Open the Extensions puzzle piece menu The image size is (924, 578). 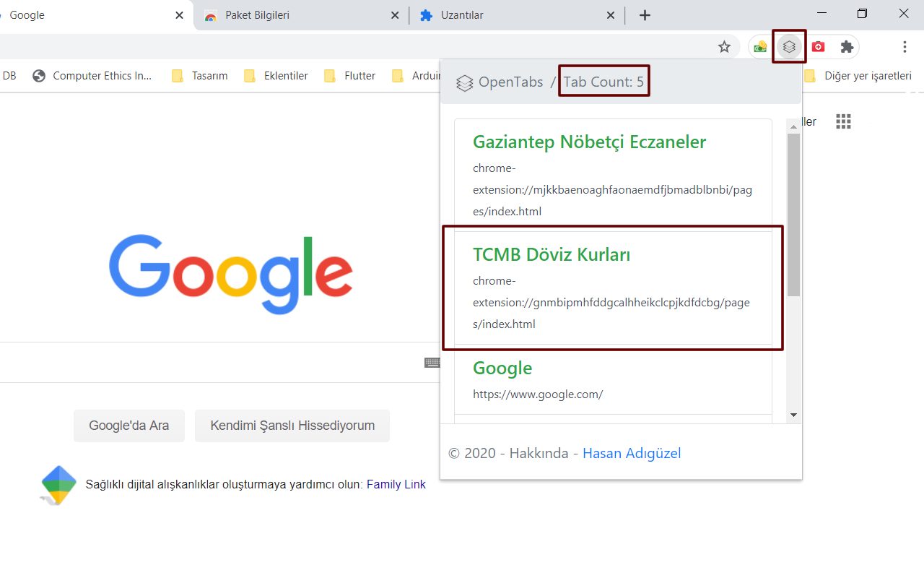coord(847,47)
